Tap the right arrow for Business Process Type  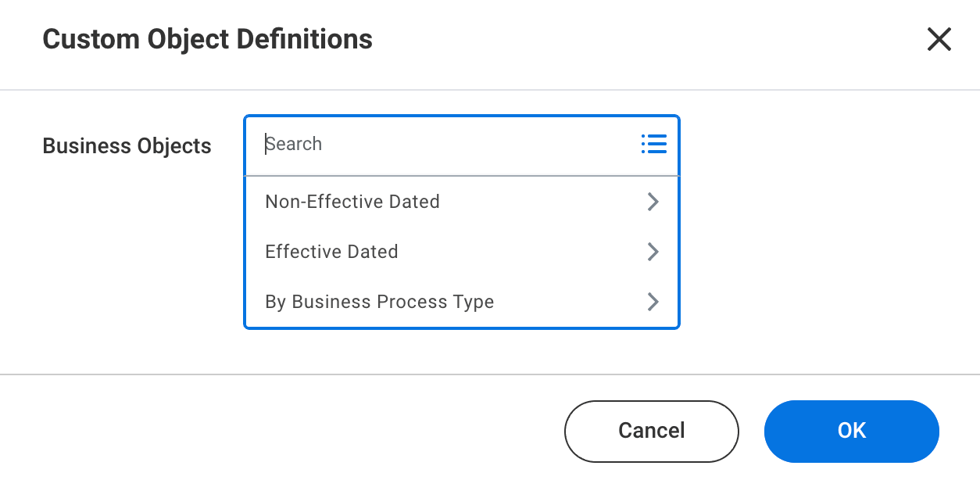(x=653, y=302)
